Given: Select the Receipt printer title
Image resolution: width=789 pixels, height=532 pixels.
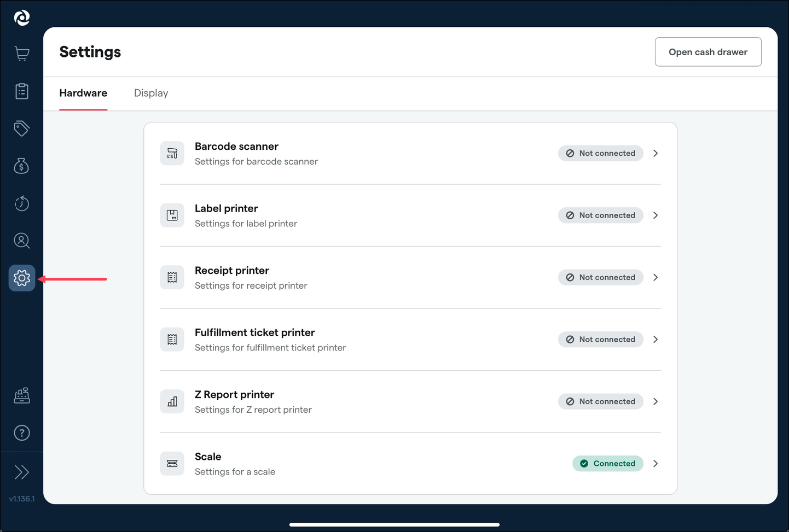Looking at the screenshot, I should coord(232,270).
